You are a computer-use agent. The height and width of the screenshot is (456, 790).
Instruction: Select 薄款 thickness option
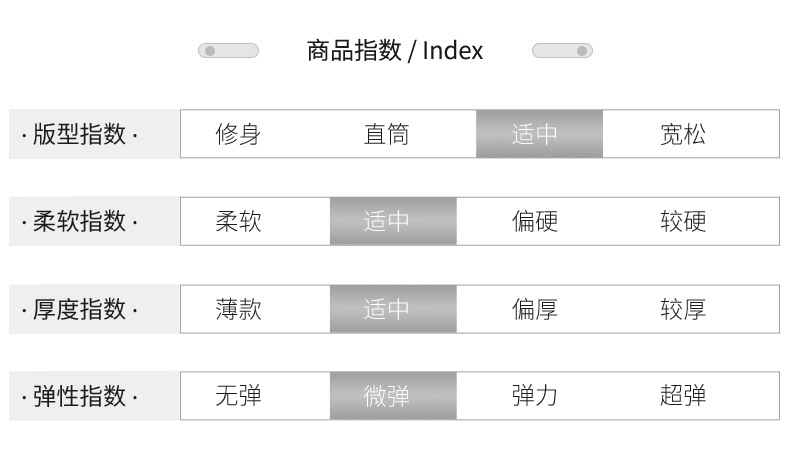238,309
